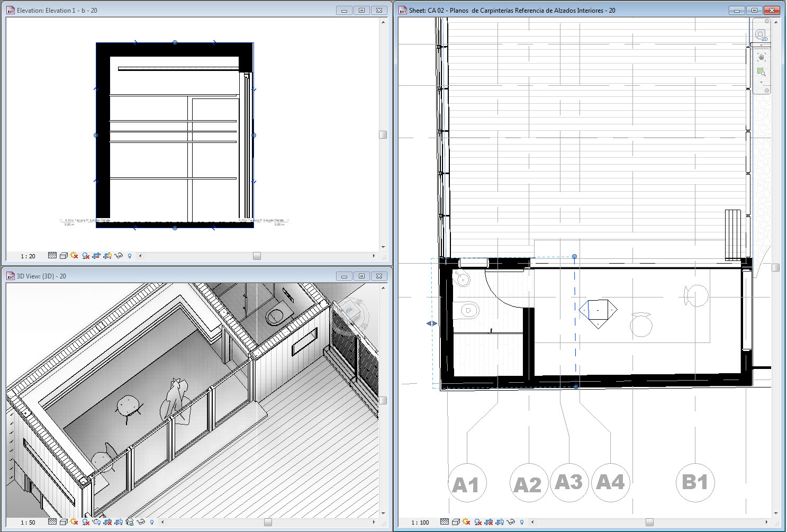
Task: Toggle Sun Path in the Elevation view
Action: point(74,256)
